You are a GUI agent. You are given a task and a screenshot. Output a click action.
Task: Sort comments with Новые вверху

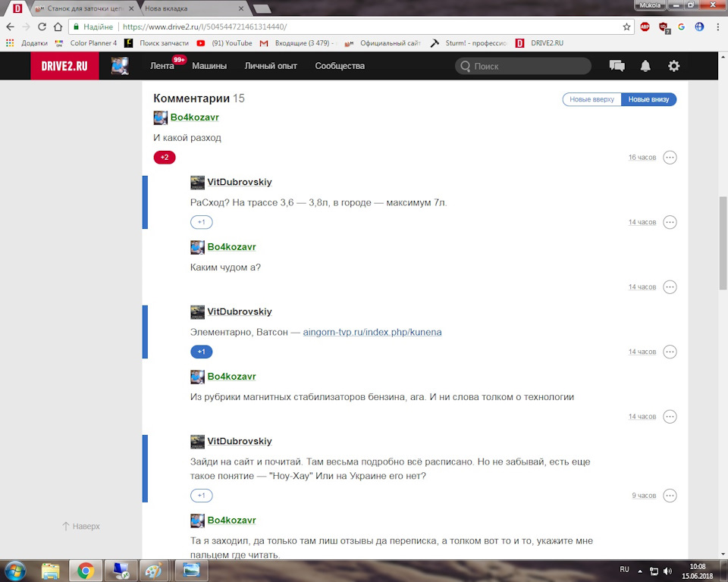591,99
